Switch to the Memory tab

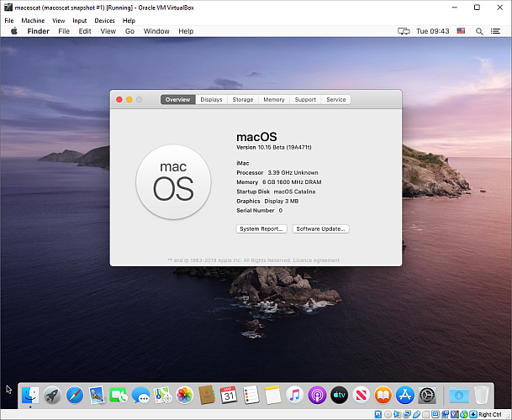click(x=273, y=99)
